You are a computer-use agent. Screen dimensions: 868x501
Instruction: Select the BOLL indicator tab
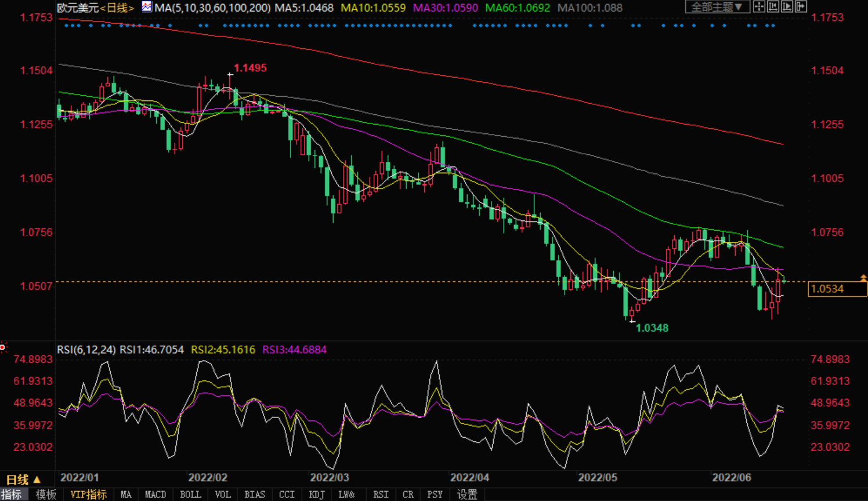[x=190, y=495]
